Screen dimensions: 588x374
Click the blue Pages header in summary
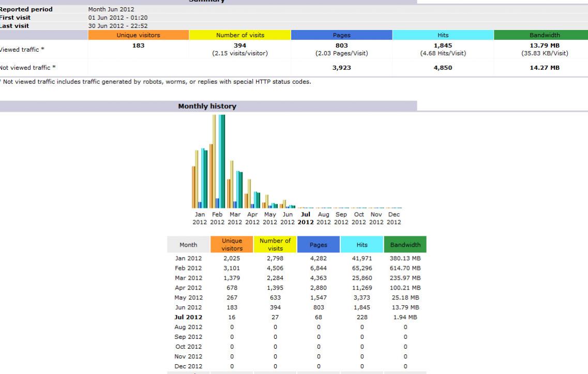point(342,35)
